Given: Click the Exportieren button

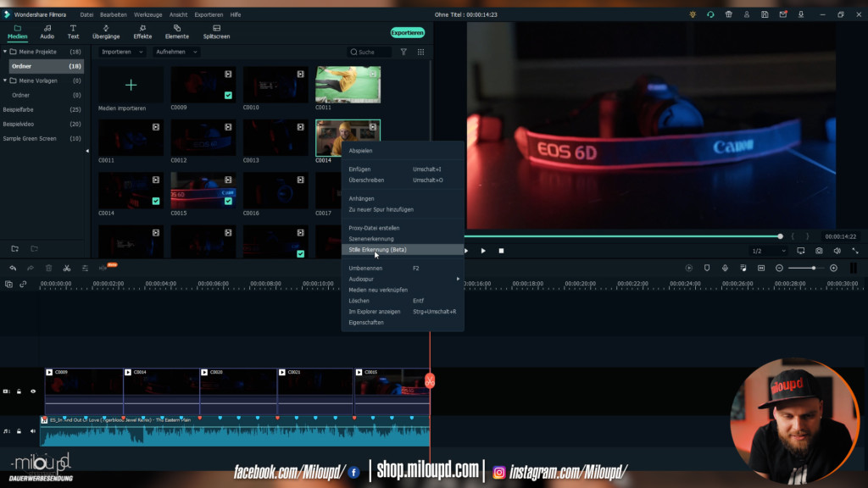Looking at the screenshot, I should click(x=408, y=33).
